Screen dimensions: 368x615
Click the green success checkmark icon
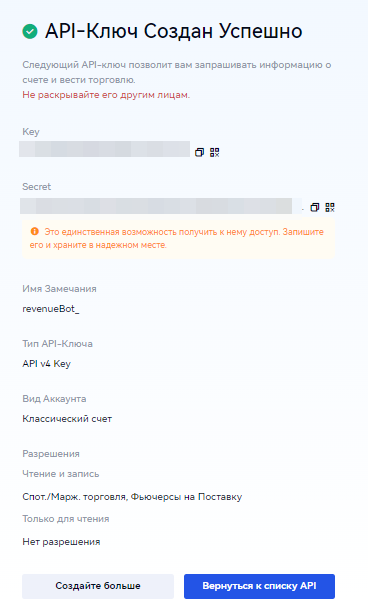click(x=30, y=32)
